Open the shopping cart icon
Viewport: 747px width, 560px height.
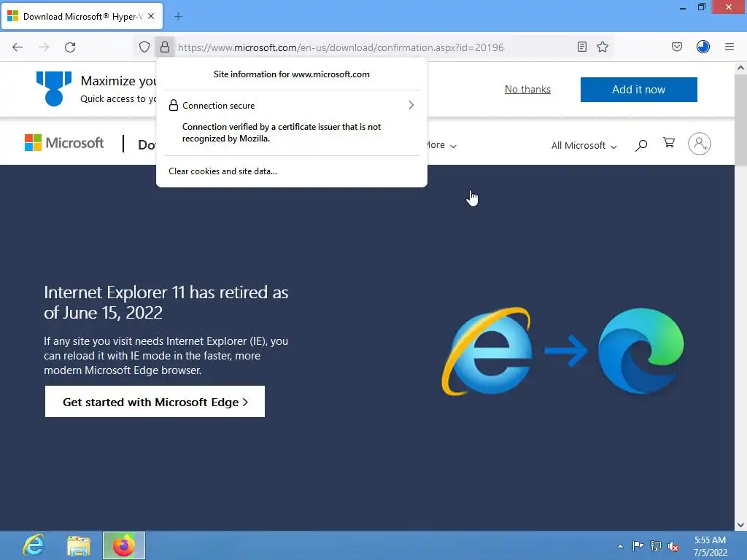click(x=669, y=143)
